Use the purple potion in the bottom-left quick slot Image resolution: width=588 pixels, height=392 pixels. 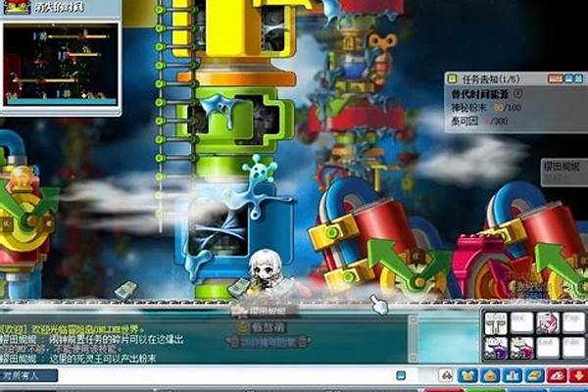click(x=495, y=348)
